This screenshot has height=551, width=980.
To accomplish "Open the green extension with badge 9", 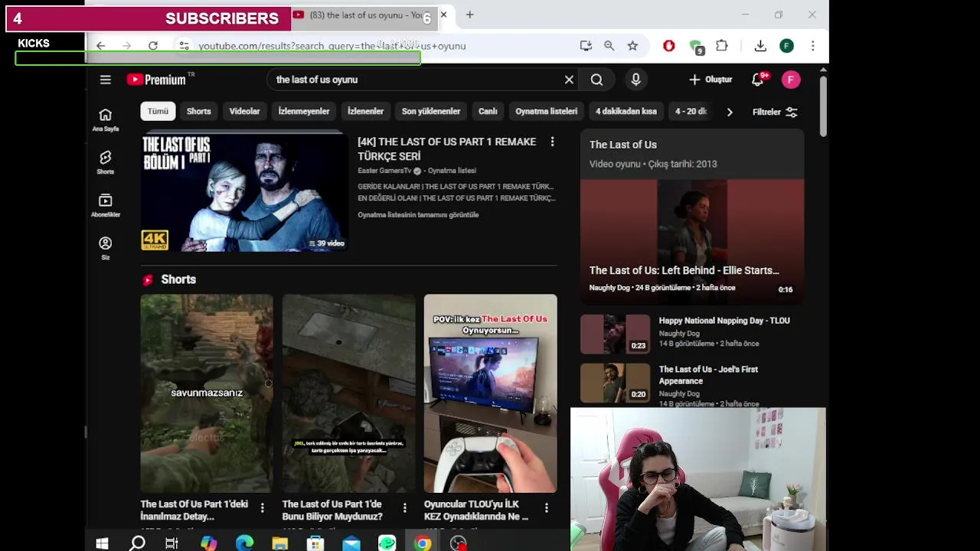I will 696,47.
